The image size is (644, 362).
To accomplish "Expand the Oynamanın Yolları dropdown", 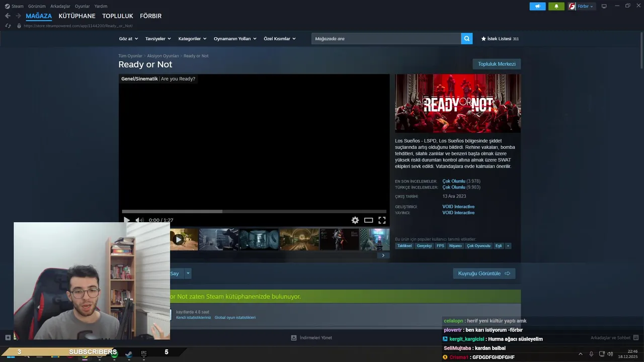I will pyautogui.click(x=235, y=39).
